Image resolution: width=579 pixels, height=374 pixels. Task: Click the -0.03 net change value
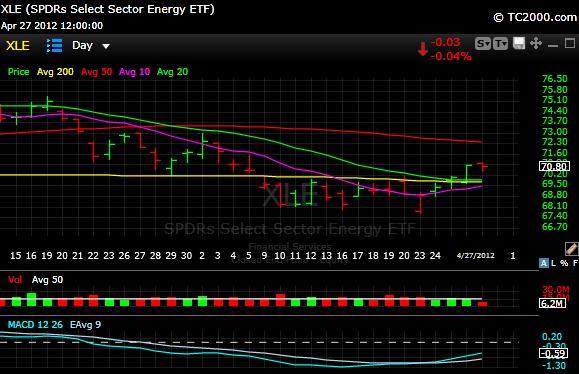(x=445, y=42)
